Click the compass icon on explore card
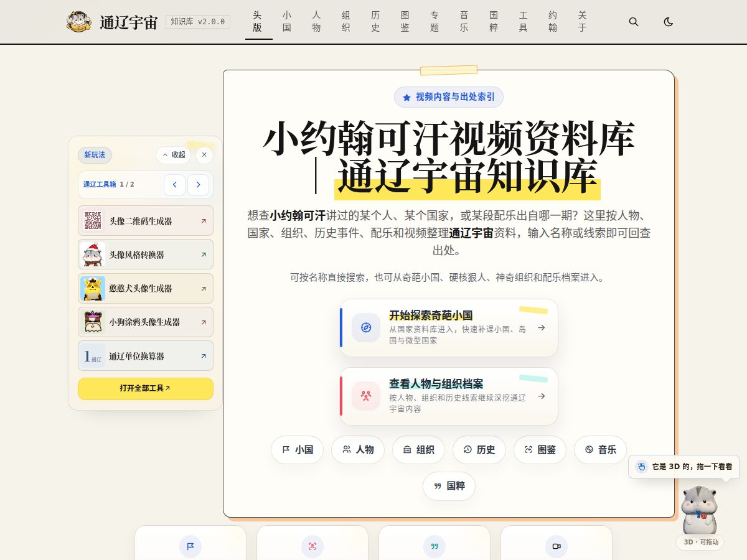Viewport: 747px width, 560px height. coord(366,328)
